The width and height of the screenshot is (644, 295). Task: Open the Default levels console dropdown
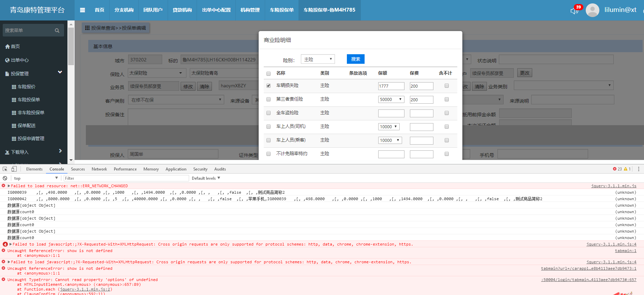pyautogui.click(x=206, y=178)
